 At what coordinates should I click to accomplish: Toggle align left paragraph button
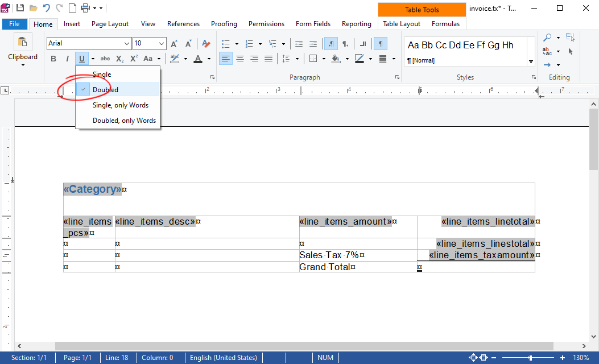pos(226,59)
